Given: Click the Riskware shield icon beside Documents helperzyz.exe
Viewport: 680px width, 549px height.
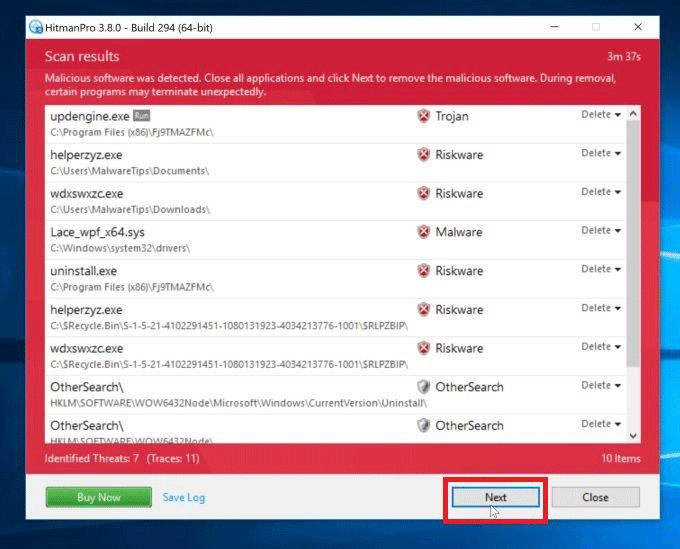Looking at the screenshot, I should point(423,154).
